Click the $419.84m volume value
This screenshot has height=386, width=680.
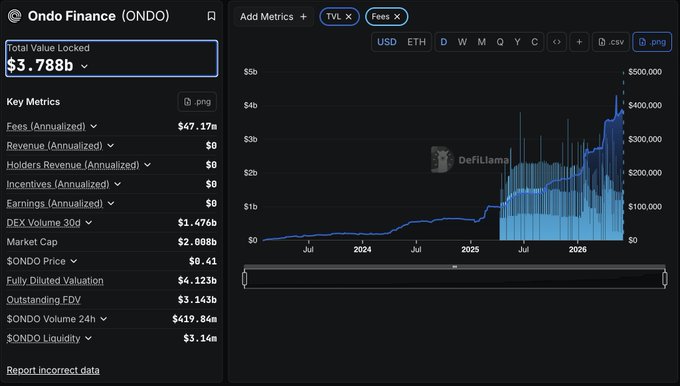click(x=194, y=319)
